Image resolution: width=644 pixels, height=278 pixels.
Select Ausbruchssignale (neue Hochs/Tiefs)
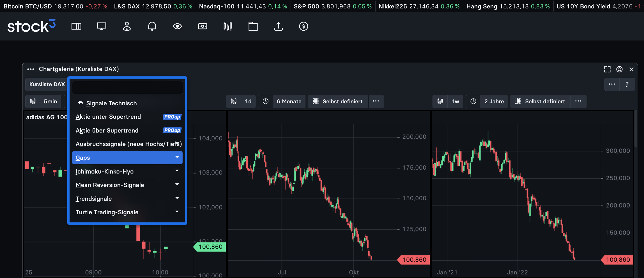pos(127,144)
